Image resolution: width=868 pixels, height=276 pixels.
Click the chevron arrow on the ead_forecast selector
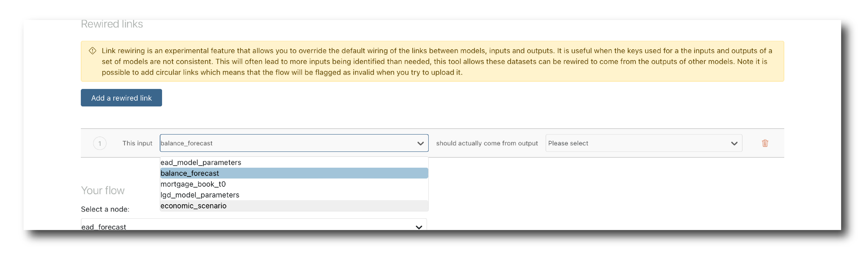[x=418, y=227]
